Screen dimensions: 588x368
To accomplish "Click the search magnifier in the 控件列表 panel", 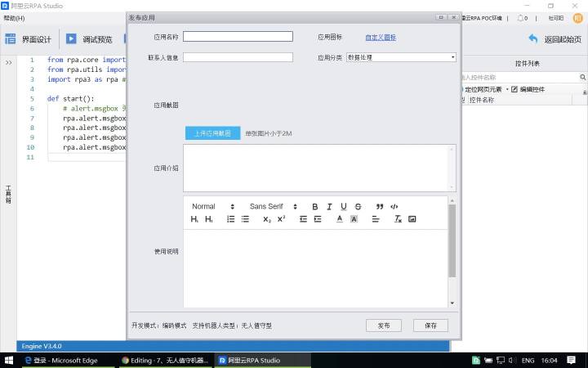I will click(582, 77).
